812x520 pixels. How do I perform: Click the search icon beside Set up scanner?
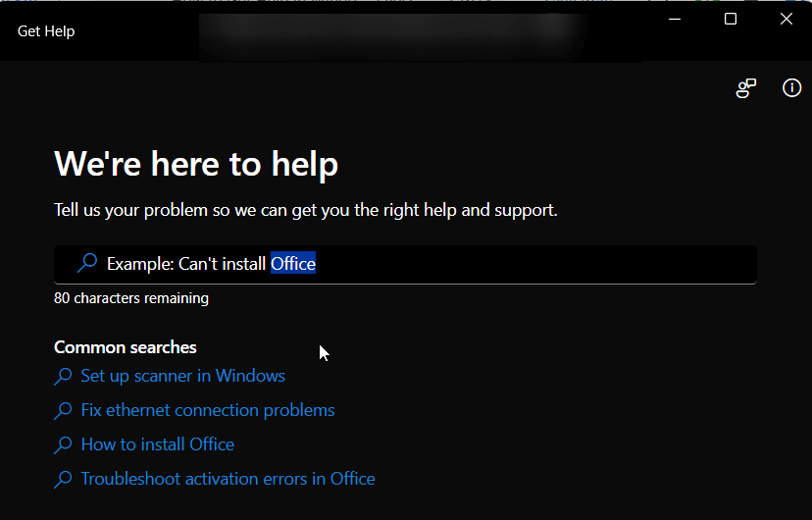point(63,377)
